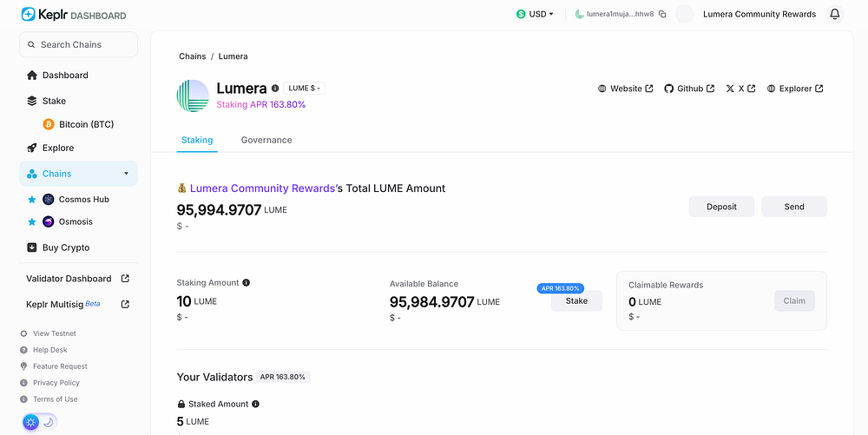This screenshot has height=435, width=868.
Task: Click the Lumera info icon beside name
Action: tap(275, 88)
